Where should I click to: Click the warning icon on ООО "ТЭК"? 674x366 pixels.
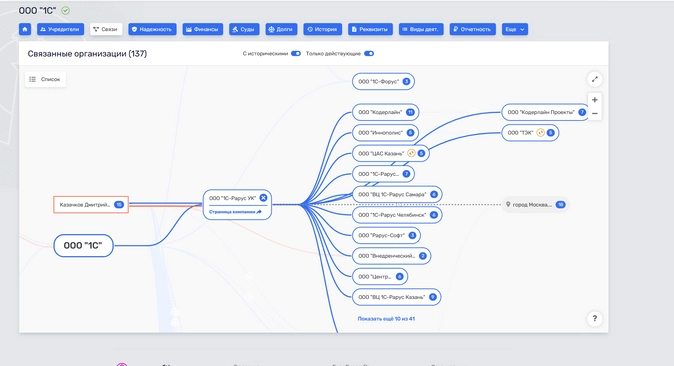540,133
